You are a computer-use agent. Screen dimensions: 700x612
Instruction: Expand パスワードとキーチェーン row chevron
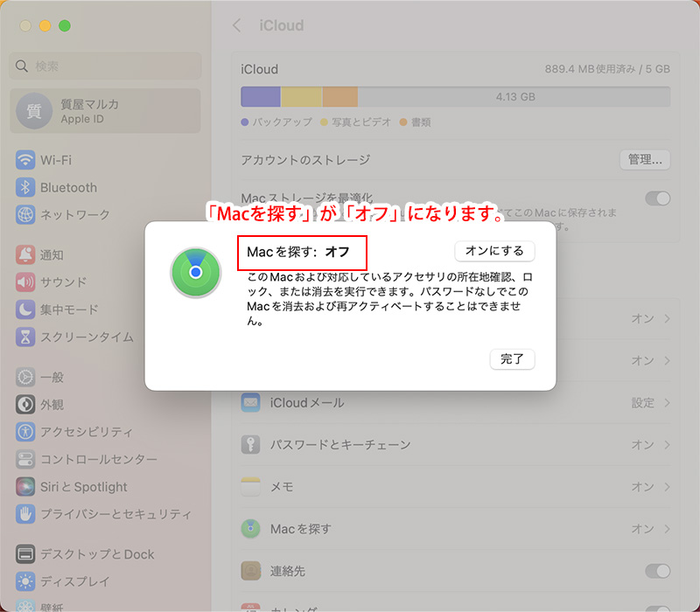tap(668, 445)
